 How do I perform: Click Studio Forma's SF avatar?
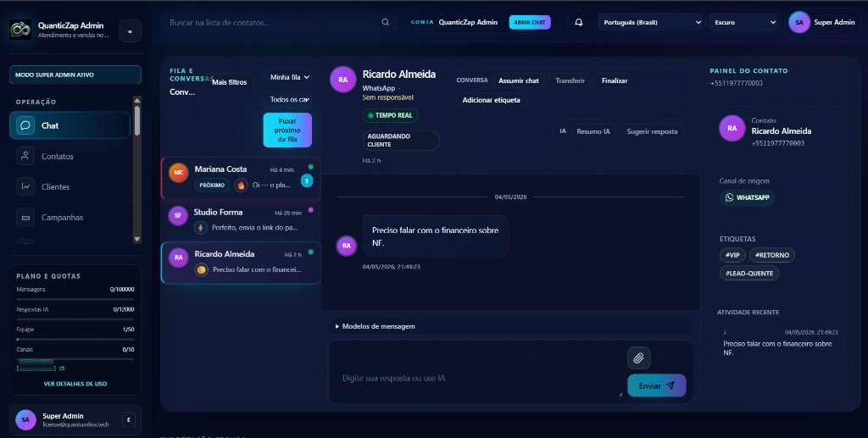(x=178, y=216)
